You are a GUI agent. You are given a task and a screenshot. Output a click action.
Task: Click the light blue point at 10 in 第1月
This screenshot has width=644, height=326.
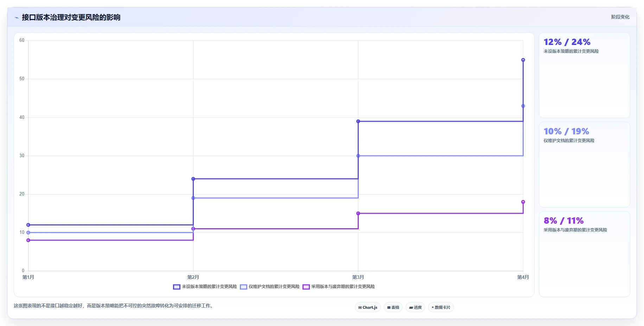coord(28,232)
